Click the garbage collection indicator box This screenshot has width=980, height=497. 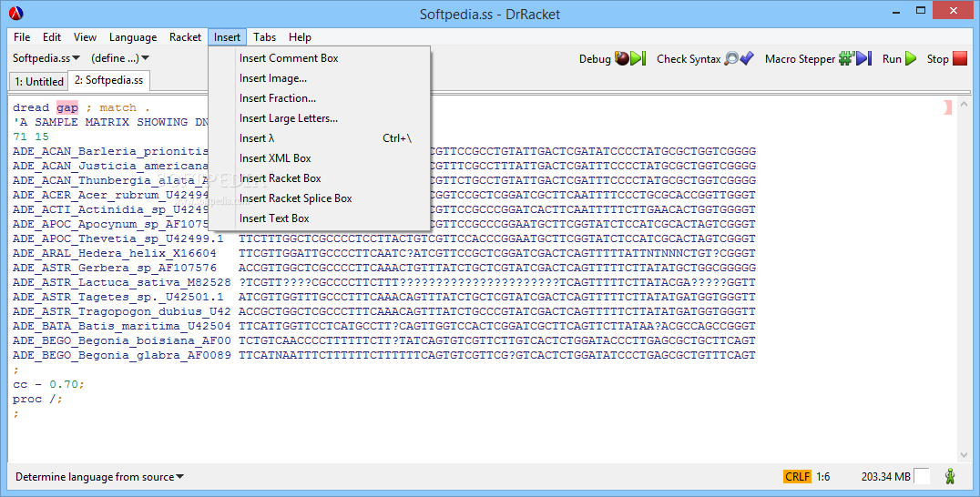pyautogui.click(x=921, y=476)
